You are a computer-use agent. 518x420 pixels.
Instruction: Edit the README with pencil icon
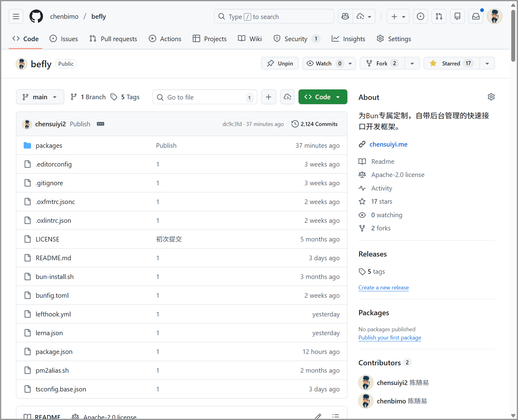(318, 416)
